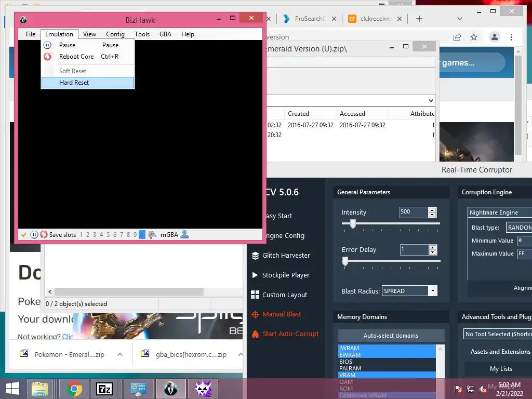Increase Error Delay with spinner up arrow
This screenshot has width=532, height=399.
(433, 247)
